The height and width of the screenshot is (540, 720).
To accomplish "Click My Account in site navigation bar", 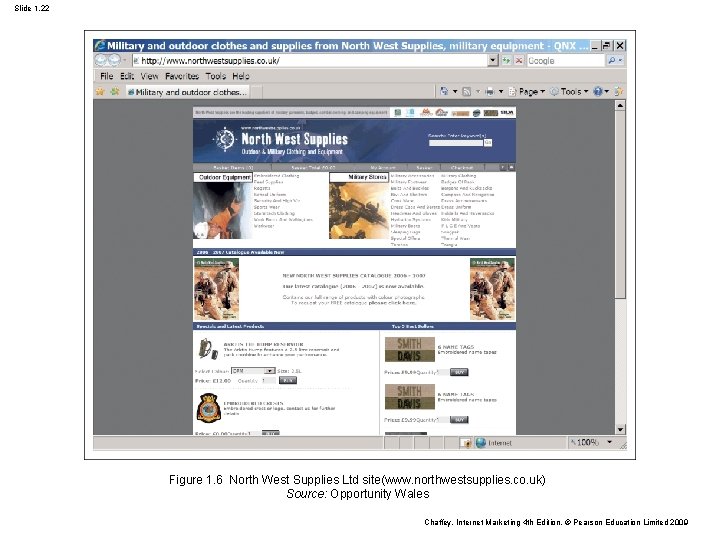I will 382,168.
